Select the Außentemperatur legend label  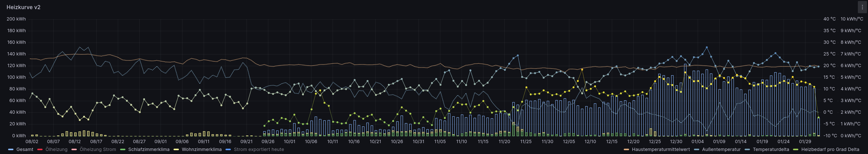click(721, 149)
